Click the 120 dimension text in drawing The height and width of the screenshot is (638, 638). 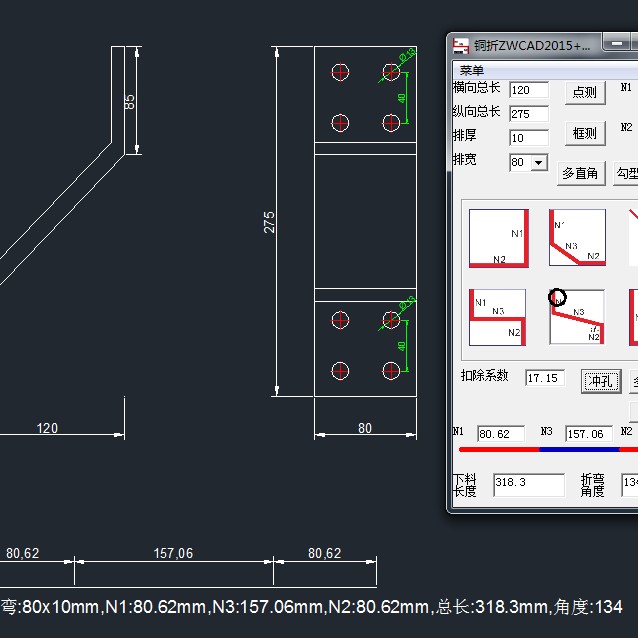coord(47,428)
